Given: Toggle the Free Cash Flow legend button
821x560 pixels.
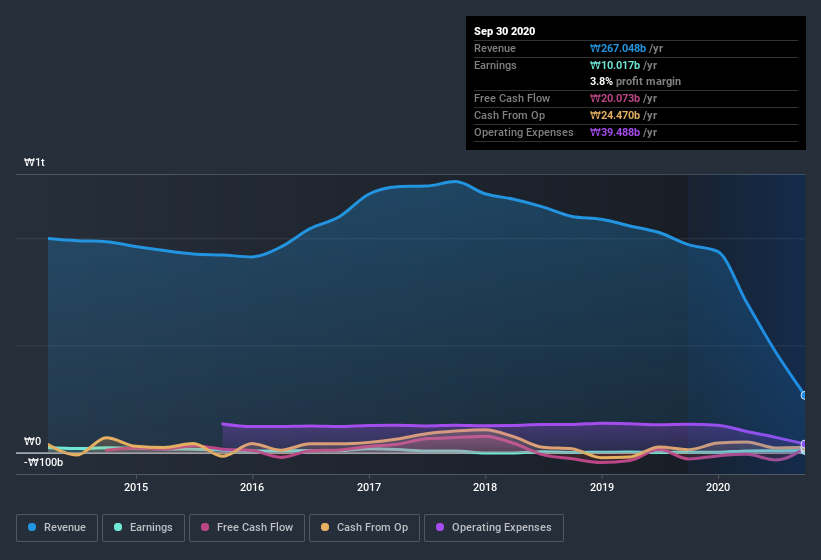Looking at the screenshot, I should [x=246, y=527].
